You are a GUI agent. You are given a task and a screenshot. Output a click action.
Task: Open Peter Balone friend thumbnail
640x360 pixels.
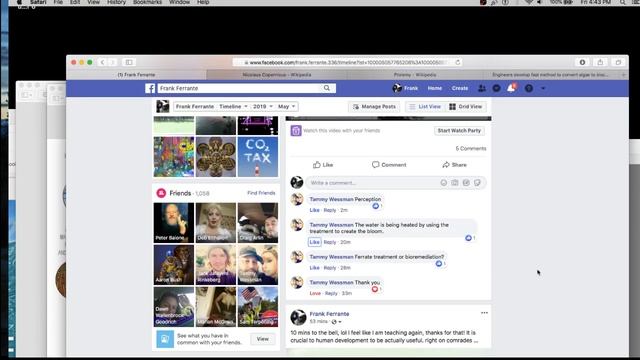click(x=173, y=223)
